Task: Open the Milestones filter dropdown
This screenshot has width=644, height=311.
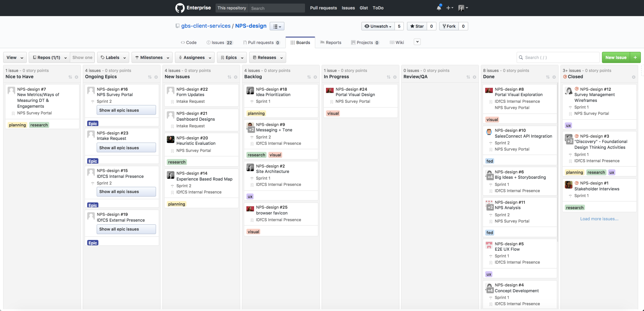Action: tap(152, 57)
